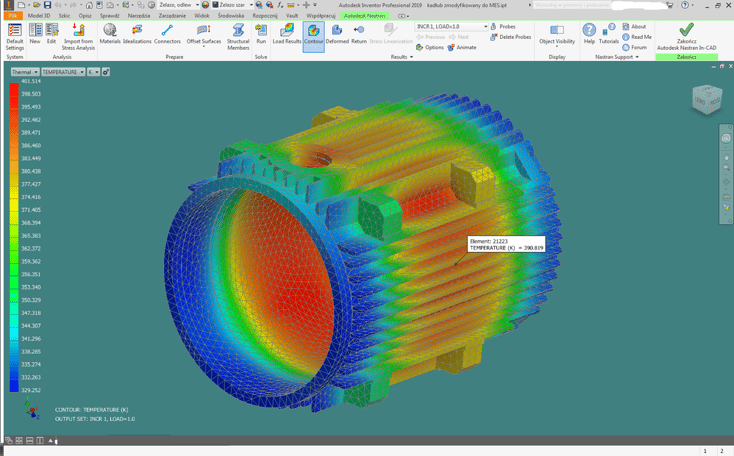Open Default Settings in System panel
The height and width of the screenshot is (456, 734).
tap(15, 37)
